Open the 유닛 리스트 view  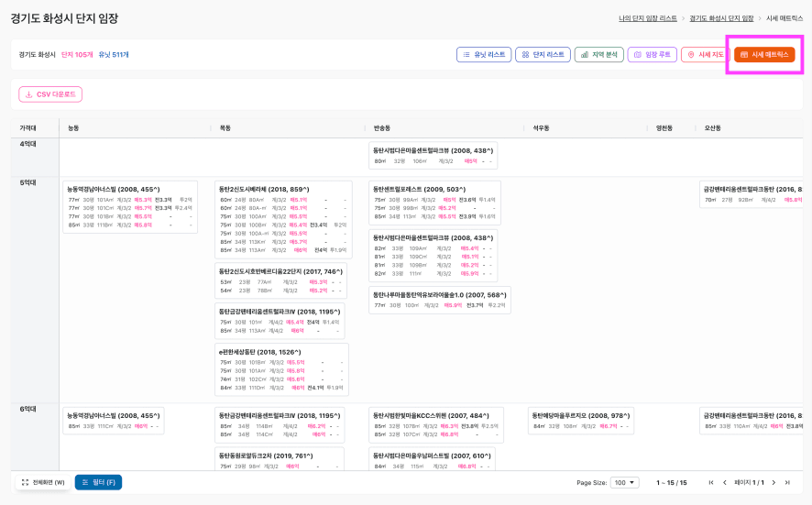[484, 55]
